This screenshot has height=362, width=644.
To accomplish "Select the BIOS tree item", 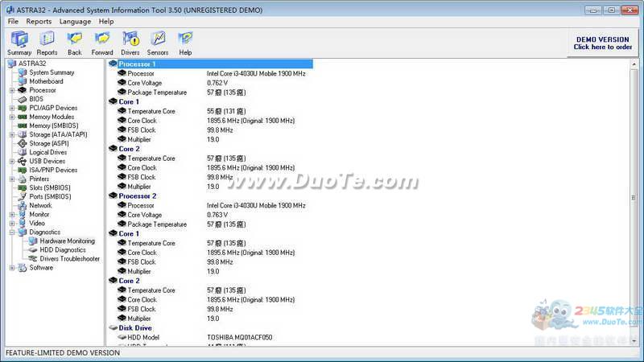I will click(x=36, y=99).
